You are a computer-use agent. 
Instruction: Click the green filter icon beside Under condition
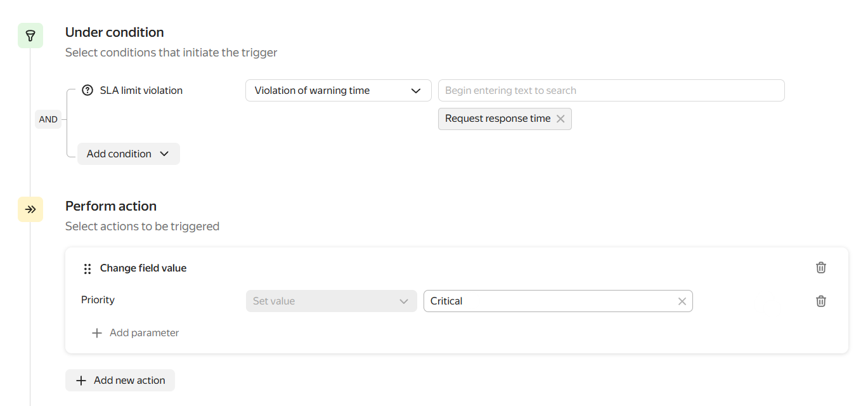point(30,36)
